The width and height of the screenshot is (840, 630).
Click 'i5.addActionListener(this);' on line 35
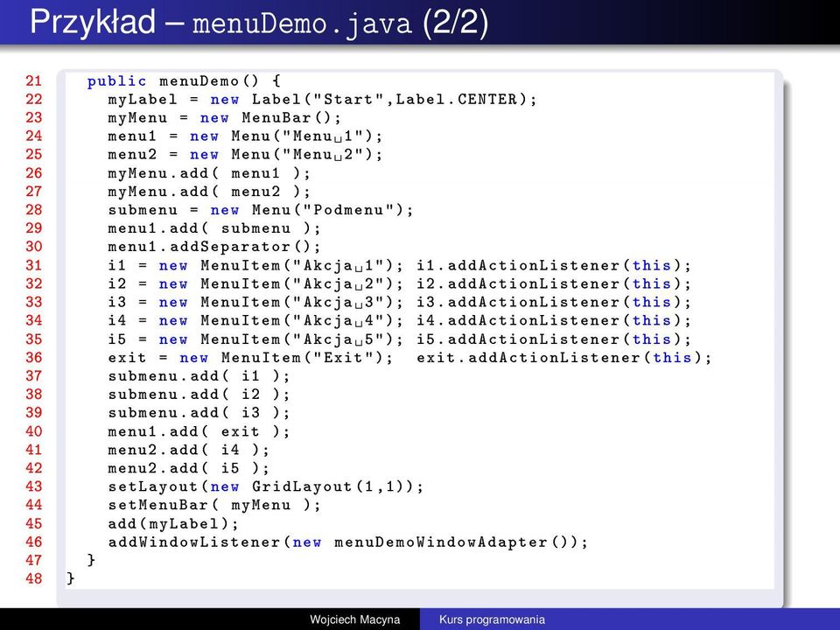[x=554, y=339]
